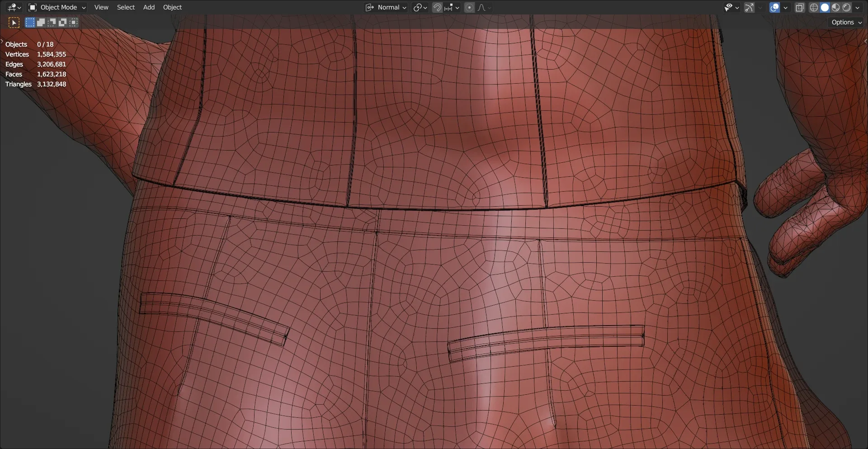Choose Subtract Existing Selection mode

[x=52, y=22]
